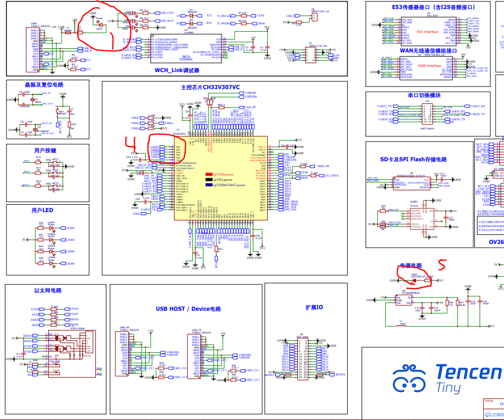Click the red handwritten number 4 annotation

pyautogui.click(x=129, y=141)
